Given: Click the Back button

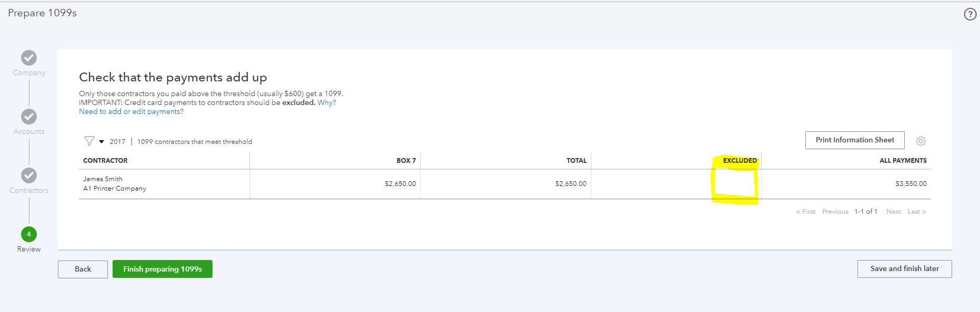Looking at the screenshot, I should 83,269.
